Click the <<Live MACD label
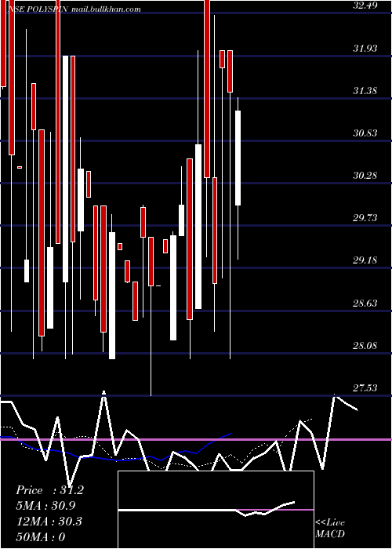 coord(330,529)
